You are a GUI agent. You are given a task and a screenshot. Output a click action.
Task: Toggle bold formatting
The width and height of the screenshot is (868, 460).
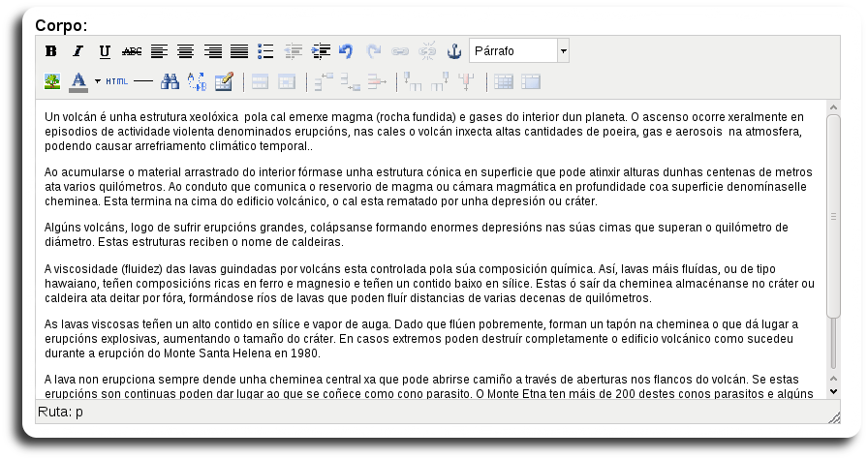pyautogui.click(x=51, y=51)
